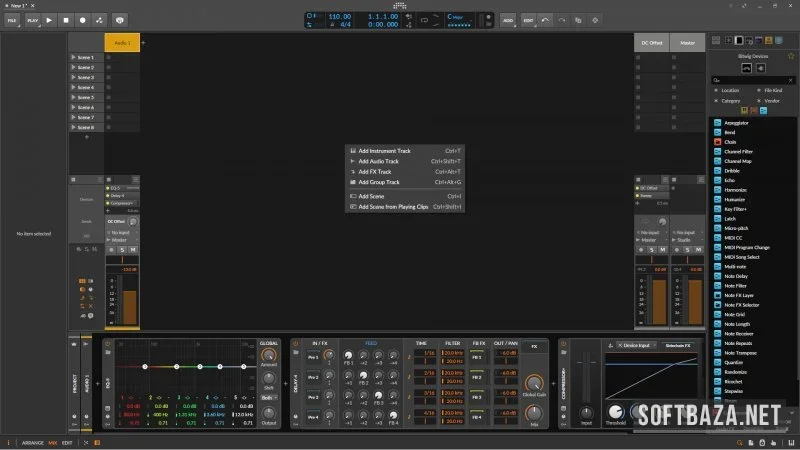
Task: Click the Arpeggiator device icon in browser
Action: point(717,123)
